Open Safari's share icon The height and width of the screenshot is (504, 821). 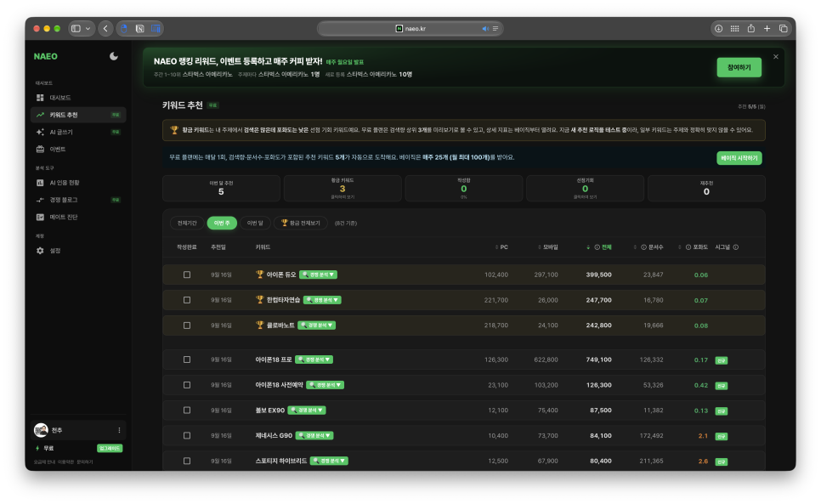750,29
